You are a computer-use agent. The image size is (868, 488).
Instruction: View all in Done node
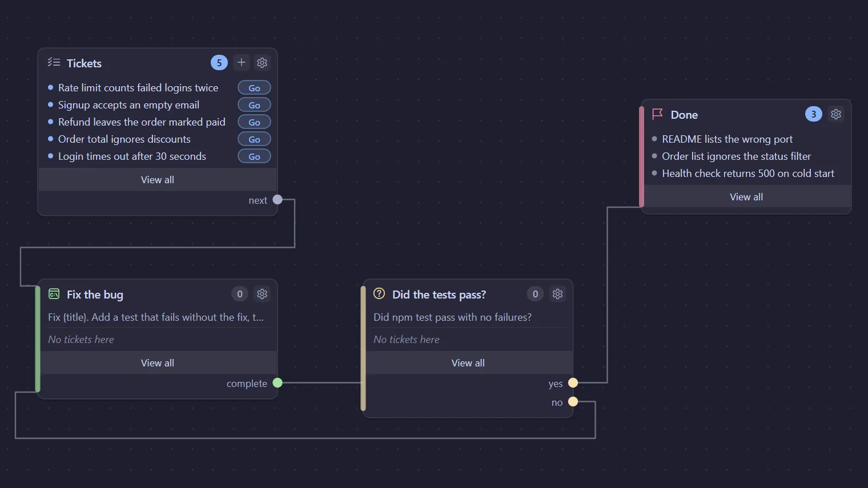point(746,197)
